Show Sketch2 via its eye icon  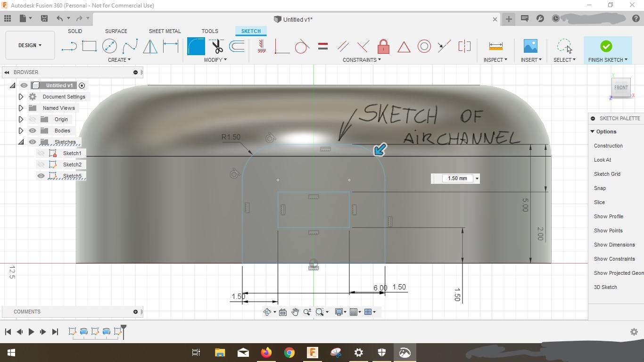41,165
